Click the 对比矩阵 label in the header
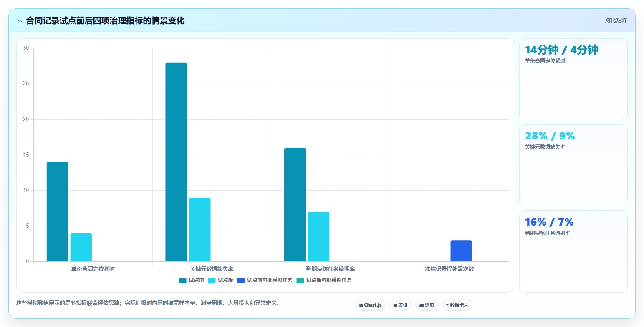The image size is (644, 327). pyautogui.click(x=616, y=20)
